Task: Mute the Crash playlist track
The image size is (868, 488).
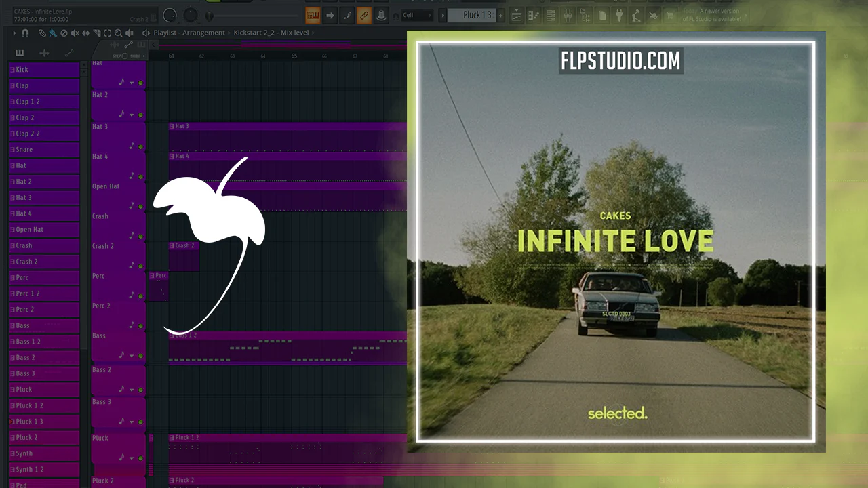Action: coord(141,236)
